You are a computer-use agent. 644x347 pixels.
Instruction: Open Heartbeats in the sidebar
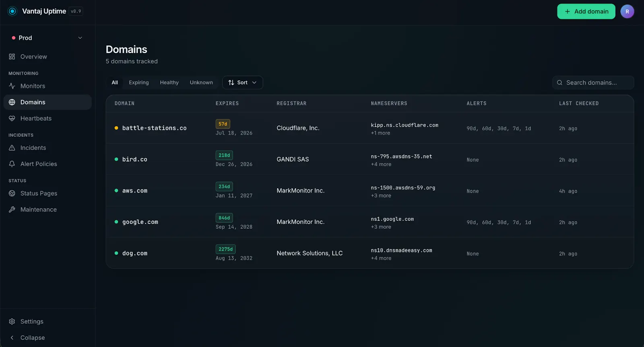(x=47, y=118)
